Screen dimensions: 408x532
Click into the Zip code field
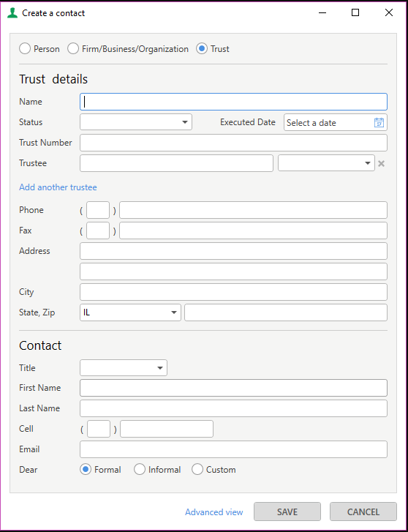(286, 312)
